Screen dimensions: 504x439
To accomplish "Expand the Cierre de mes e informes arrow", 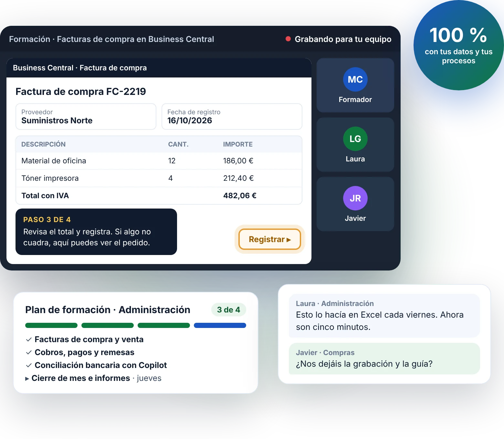I will [x=27, y=379].
